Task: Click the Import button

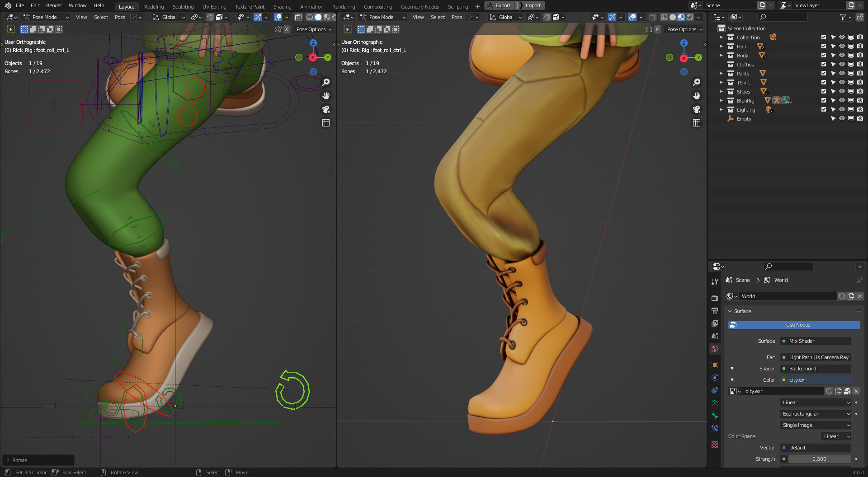Action: [529, 5]
